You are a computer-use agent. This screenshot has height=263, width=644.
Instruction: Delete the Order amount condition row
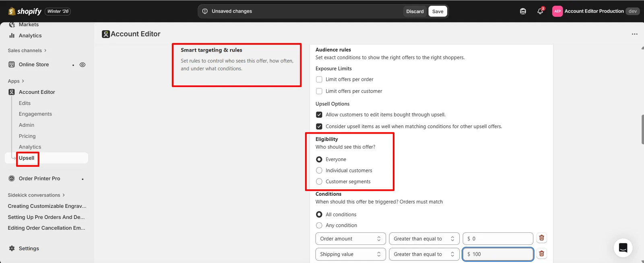(541, 238)
